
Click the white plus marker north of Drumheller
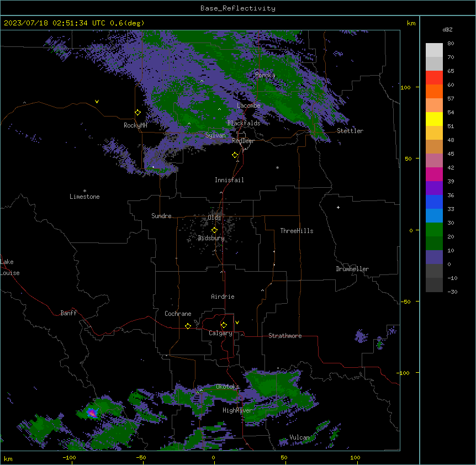[338, 207]
